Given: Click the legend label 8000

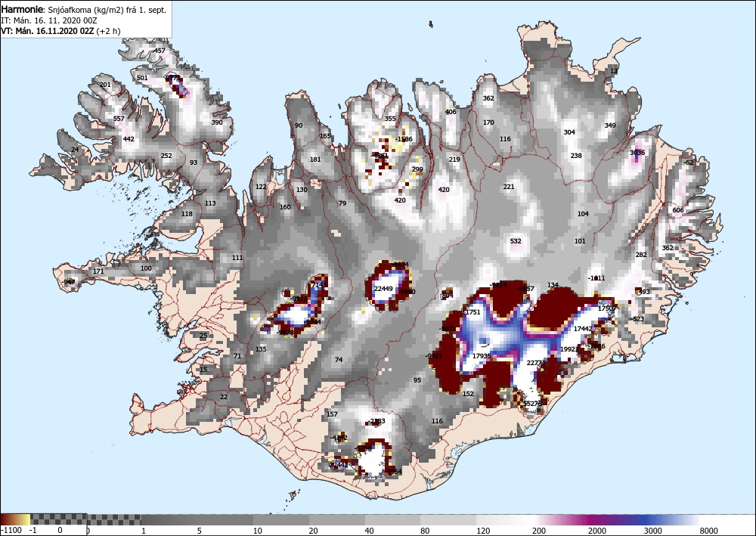Looking at the screenshot, I should pos(709,531).
